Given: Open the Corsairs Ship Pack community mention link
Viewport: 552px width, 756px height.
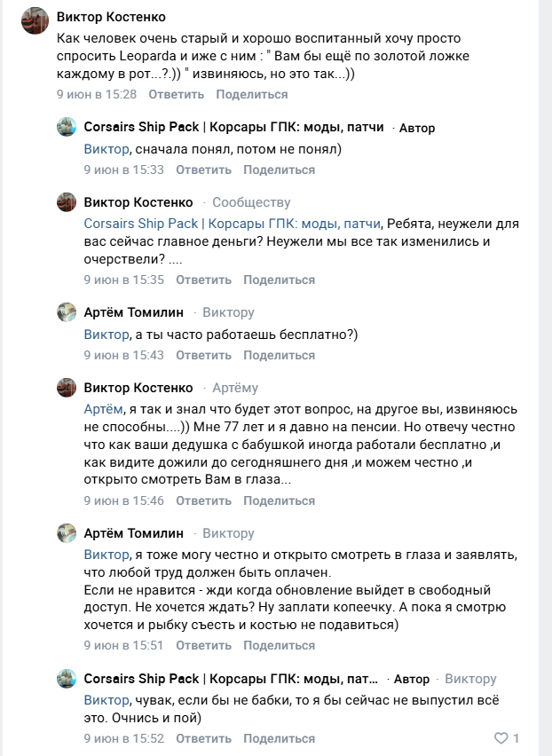Looking at the screenshot, I should tap(232, 224).
